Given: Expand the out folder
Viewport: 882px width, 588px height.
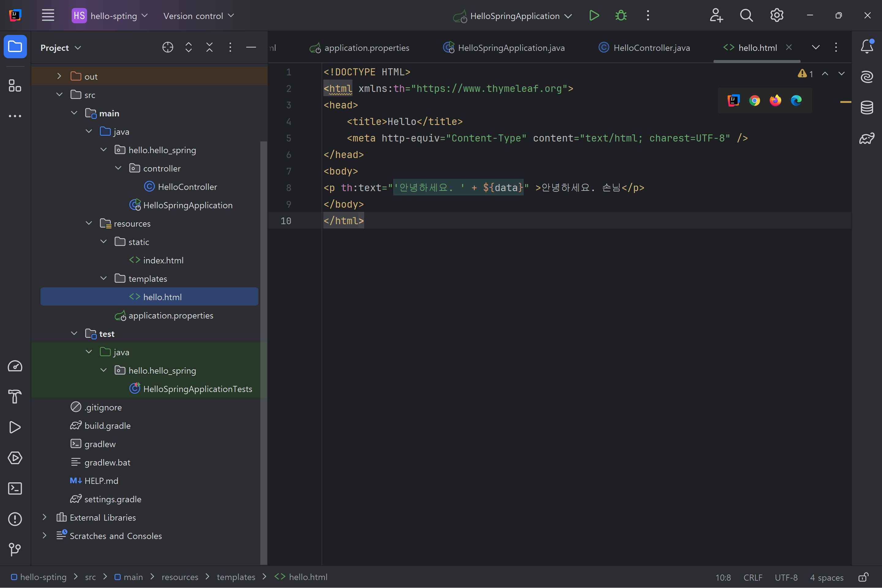Looking at the screenshot, I should click(59, 76).
